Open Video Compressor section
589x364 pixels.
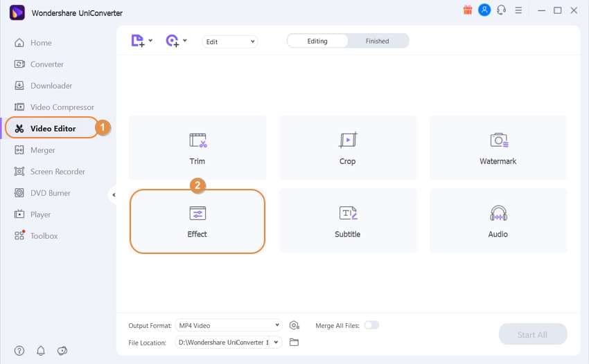[x=54, y=107]
